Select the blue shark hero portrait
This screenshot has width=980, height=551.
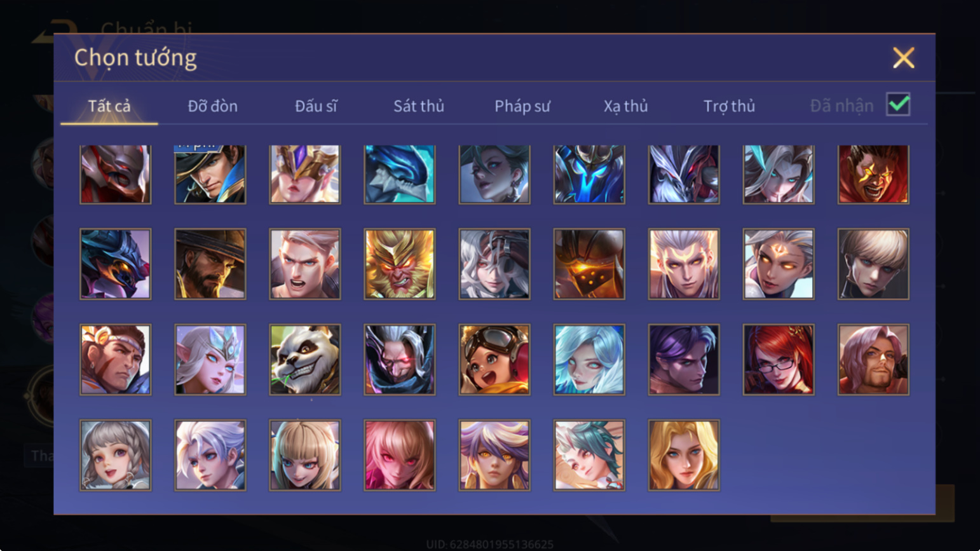tap(400, 174)
